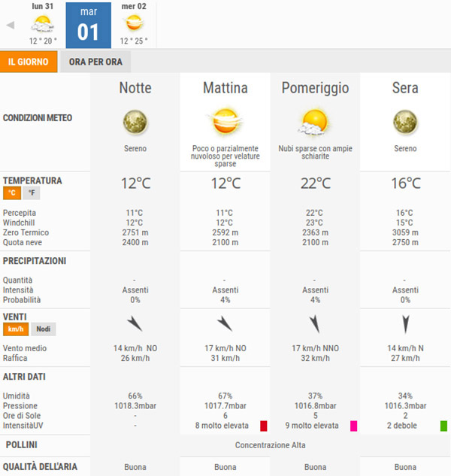The image size is (451, 476).
Task: Click '32 km/h' Pomeriggio gust value
Action: [316, 358]
